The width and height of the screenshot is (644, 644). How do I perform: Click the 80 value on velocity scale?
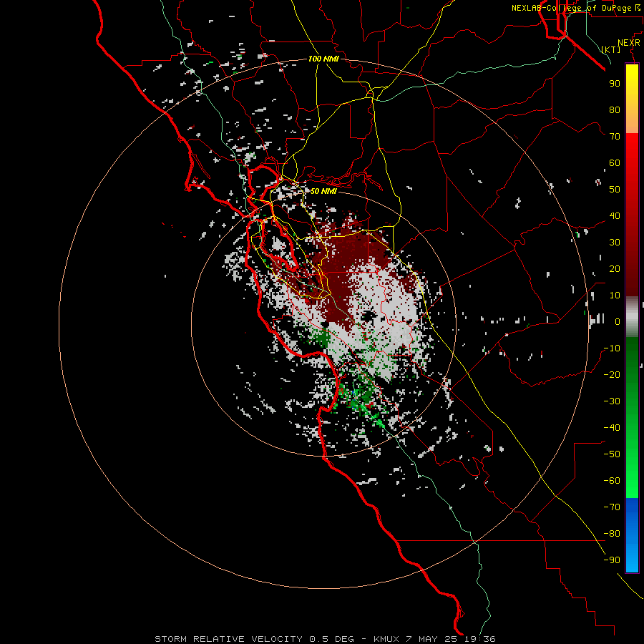tap(615, 109)
